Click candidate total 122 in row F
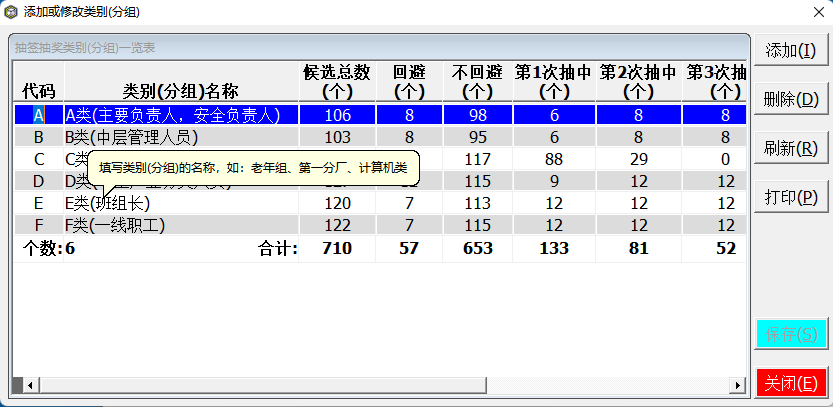 coord(337,226)
